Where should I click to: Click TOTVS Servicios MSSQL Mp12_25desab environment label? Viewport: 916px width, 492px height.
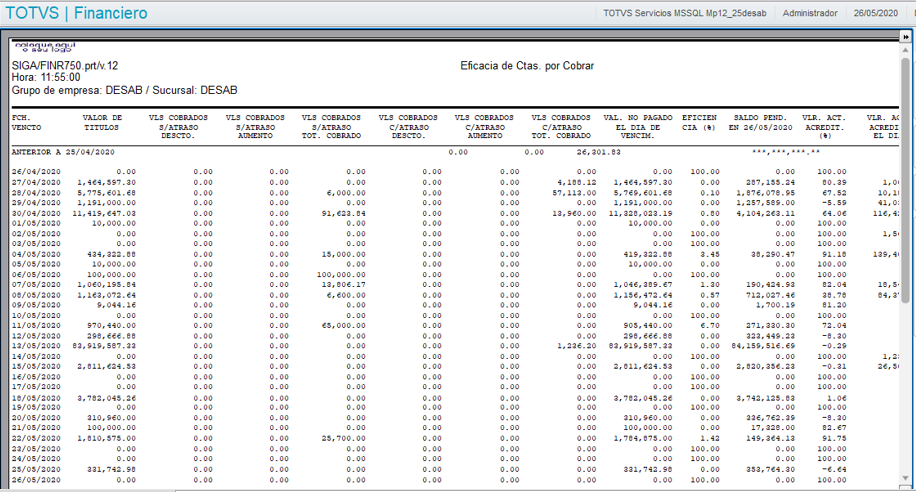[x=685, y=13]
